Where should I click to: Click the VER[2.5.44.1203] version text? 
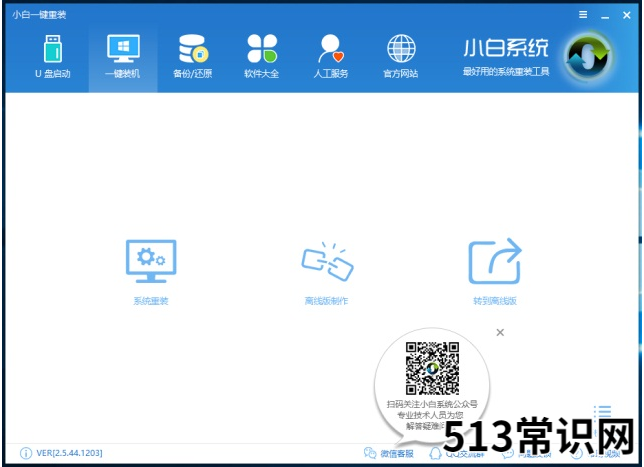69,453
